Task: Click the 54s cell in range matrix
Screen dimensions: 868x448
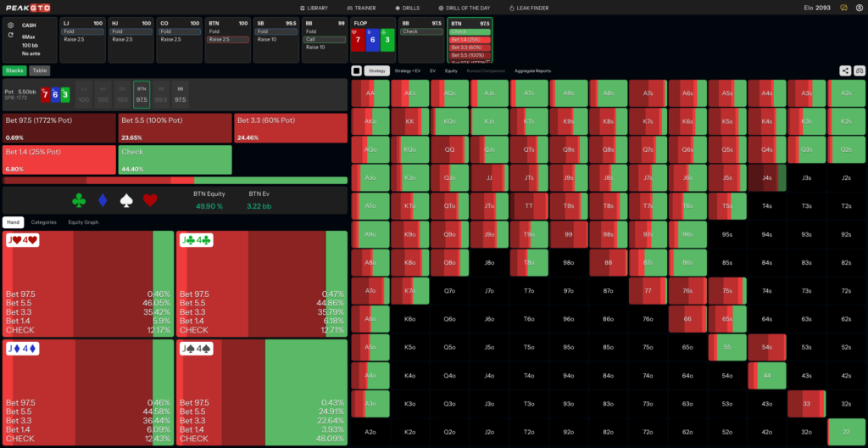Action: [x=766, y=348]
